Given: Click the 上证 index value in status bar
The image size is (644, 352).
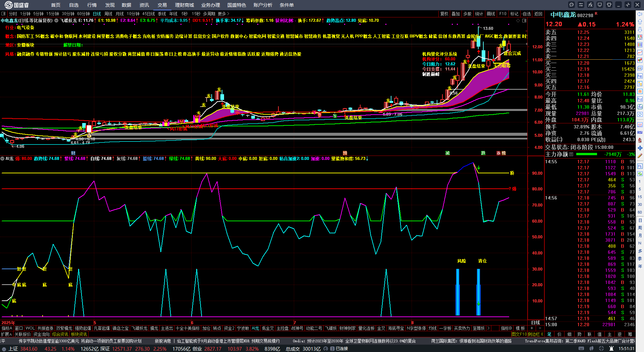Looking at the screenshot, I should click(x=29, y=349).
